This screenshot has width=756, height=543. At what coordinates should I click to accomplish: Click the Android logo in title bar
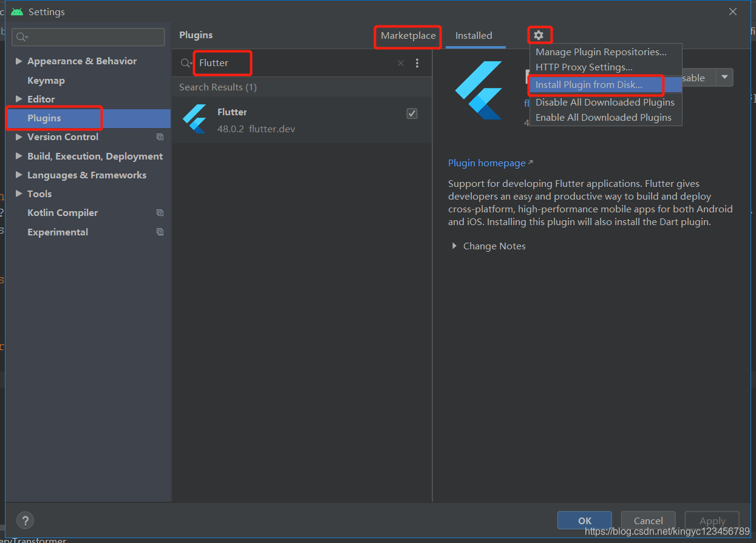17,12
